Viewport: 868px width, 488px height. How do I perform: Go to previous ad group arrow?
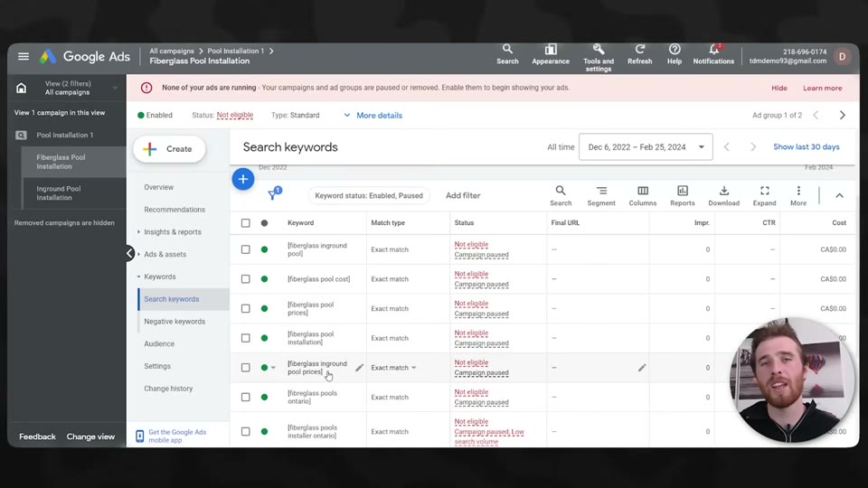click(816, 115)
